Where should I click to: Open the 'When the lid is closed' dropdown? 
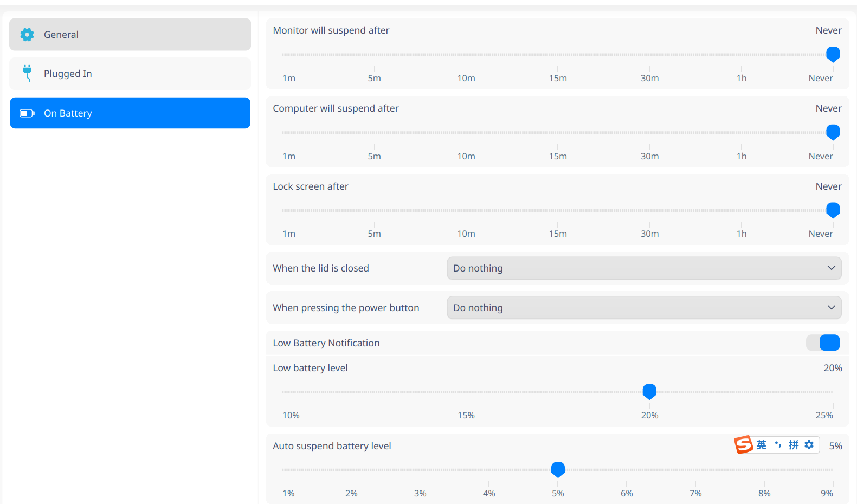644,268
